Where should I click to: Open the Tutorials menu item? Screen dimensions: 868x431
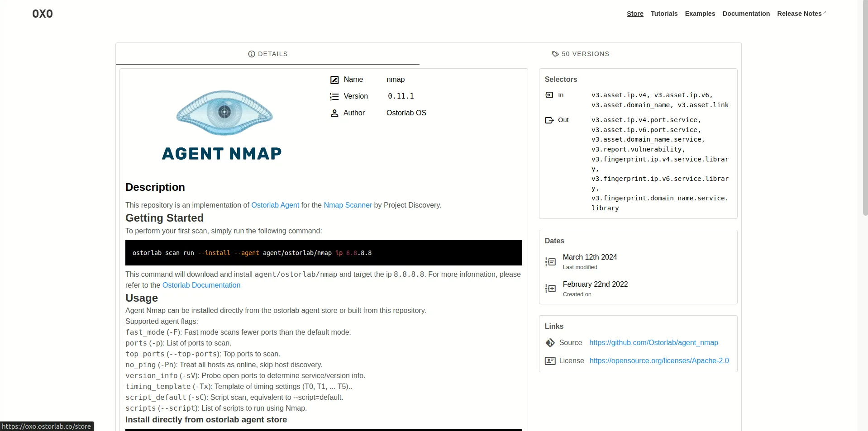click(x=663, y=14)
